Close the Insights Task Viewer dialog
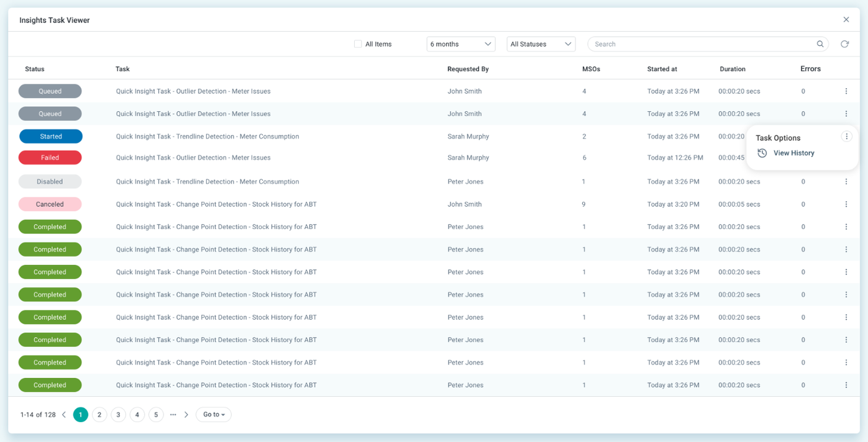This screenshot has width=868, height=442. point(846,20)
